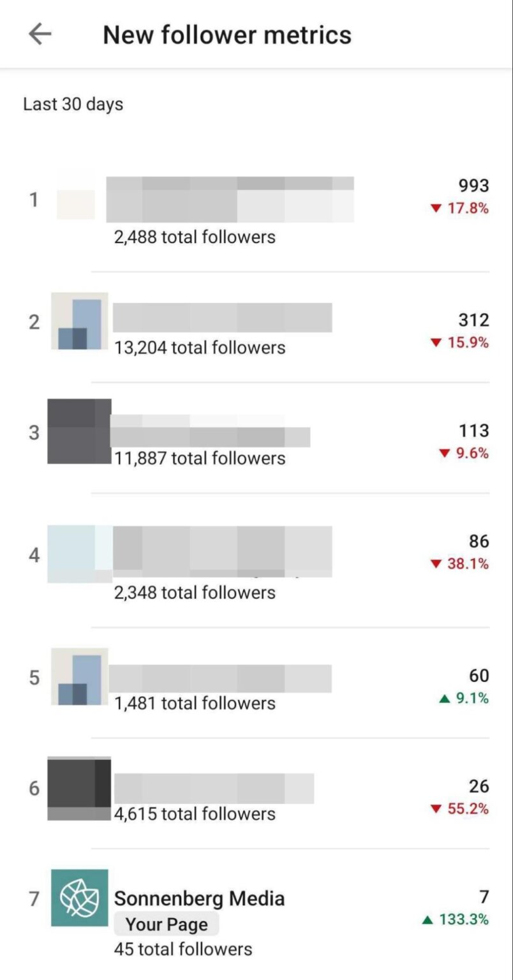Click the red decrease arrow beside 17.8%
The image size is (513, 980).
click(436, 207)
